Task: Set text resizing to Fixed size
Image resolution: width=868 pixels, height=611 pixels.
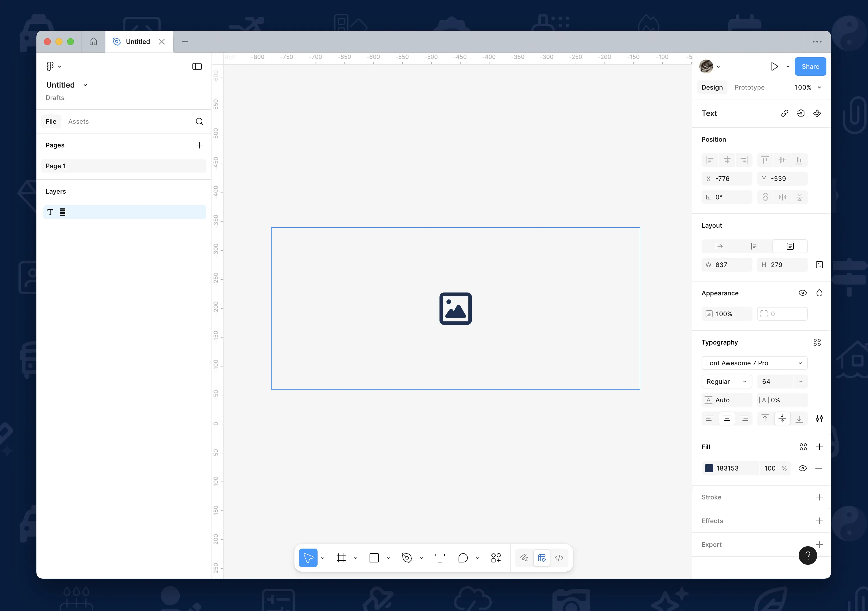Action: 790,247
